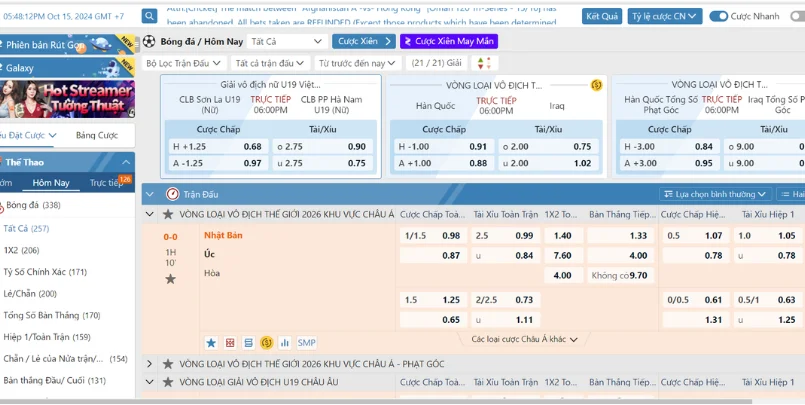Click the SMP icon in match row
Image resolution: width=805 pixels, height=405 pixels.
(x=306, y=343)
